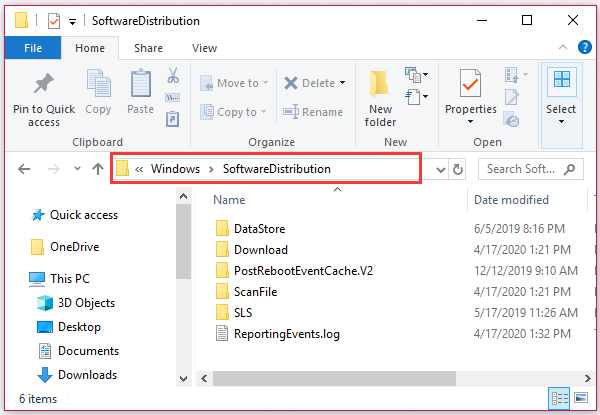
Task: Select Downloads in navigation pane
Action: (x=77, y=375)
